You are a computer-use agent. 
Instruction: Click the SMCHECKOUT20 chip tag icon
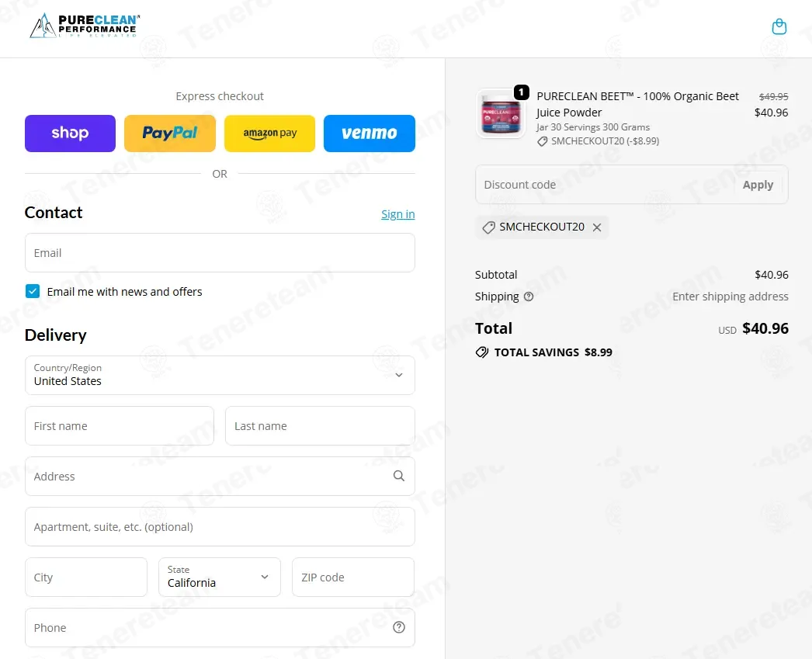pyautogui.click(x=488, y=227)
